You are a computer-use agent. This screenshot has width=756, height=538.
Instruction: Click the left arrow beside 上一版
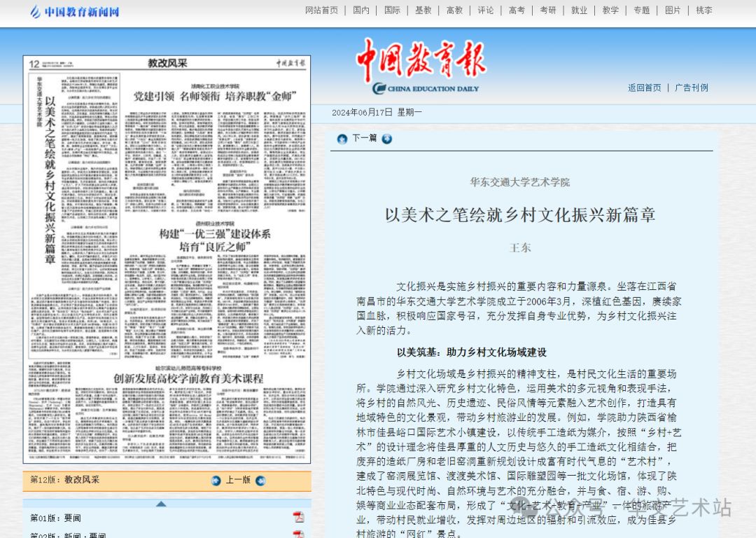(x=216, y=481)
